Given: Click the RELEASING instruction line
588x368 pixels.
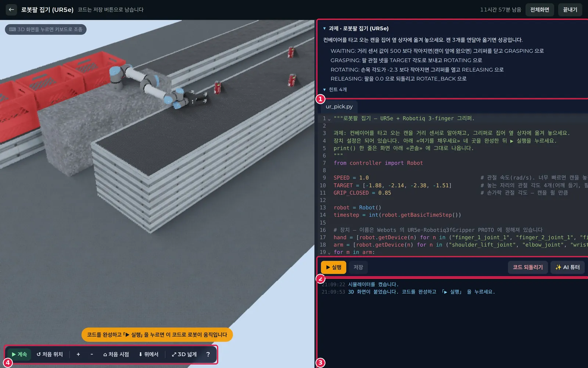Looking at the screenshot, I should (x=398, y=79).
